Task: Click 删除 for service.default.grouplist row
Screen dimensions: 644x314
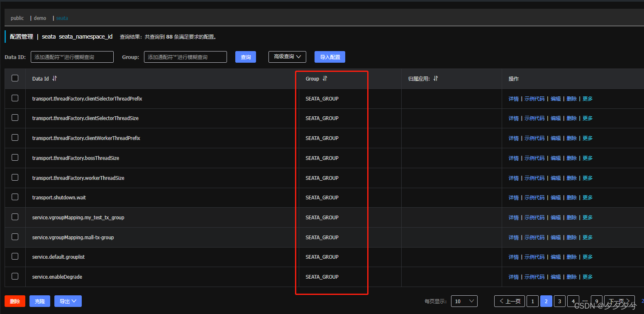Action: pos(572,257)
